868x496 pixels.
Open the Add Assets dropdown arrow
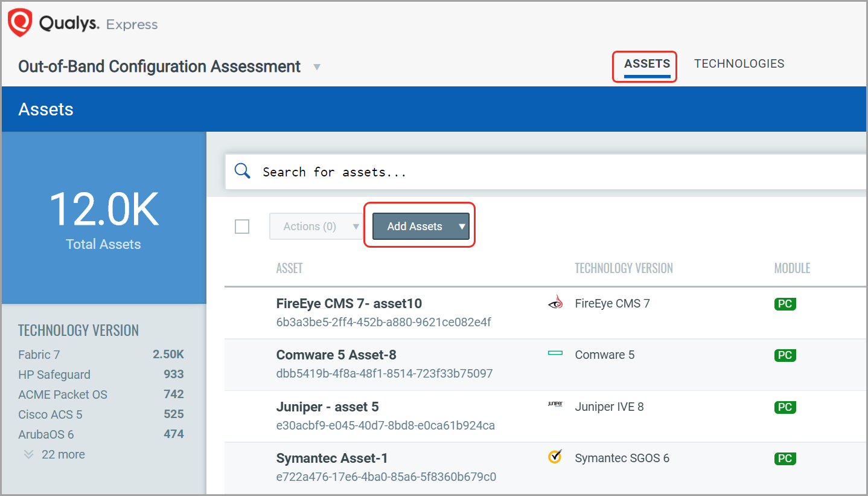point(462,227)
